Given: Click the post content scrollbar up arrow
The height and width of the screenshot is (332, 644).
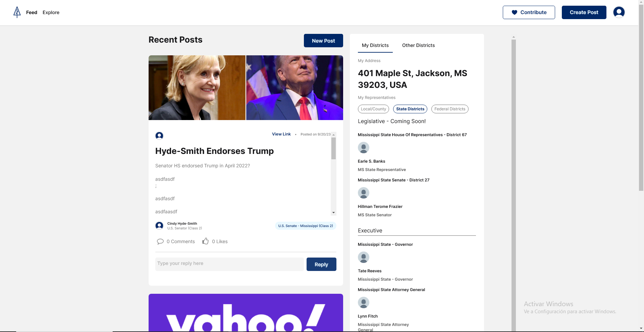Looking at the screenshot, I should coord(333,134).
